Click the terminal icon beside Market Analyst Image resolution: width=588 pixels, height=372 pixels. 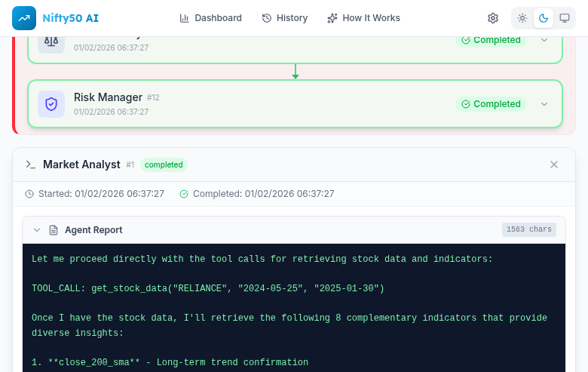pos(31,164)
